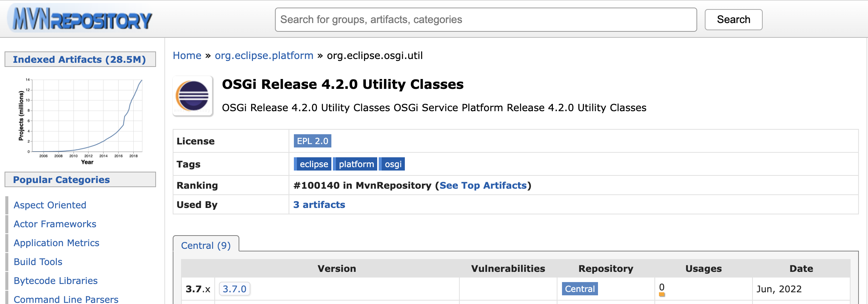
Task: Open the EPL 2.0 license badge
Action: (x=312, y=141)
